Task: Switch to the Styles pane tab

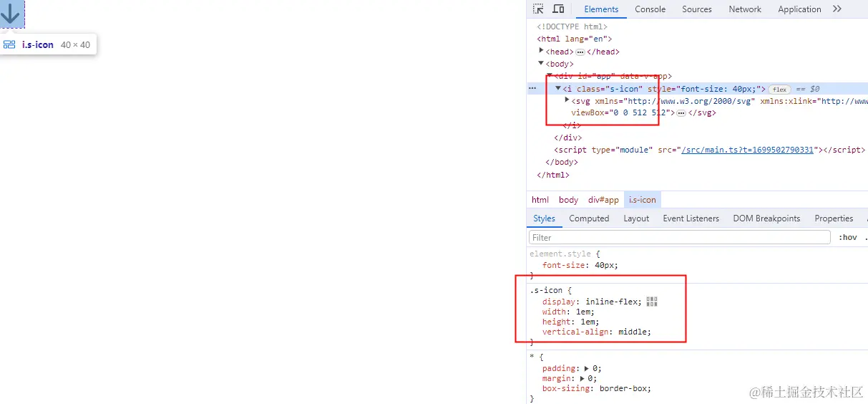Action: click(544, 218)
